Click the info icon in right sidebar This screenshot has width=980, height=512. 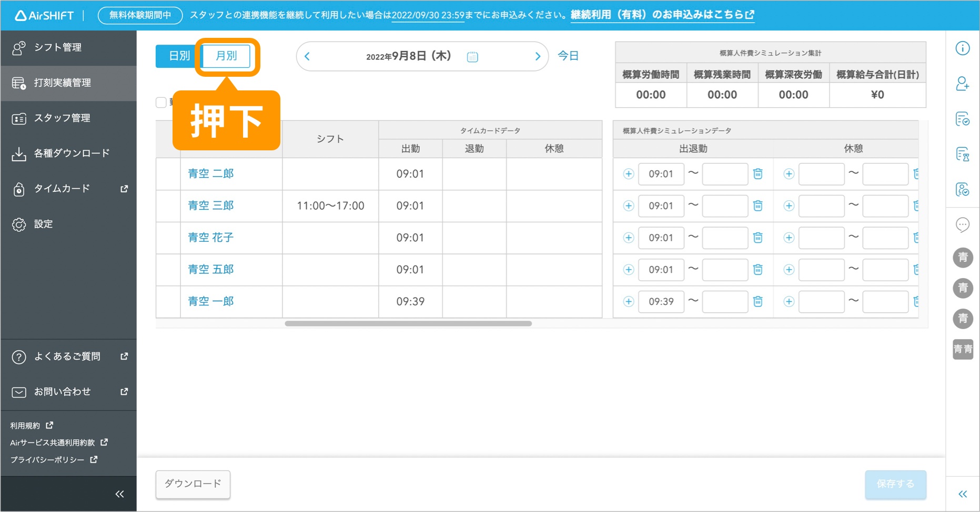tap(962, 48)
